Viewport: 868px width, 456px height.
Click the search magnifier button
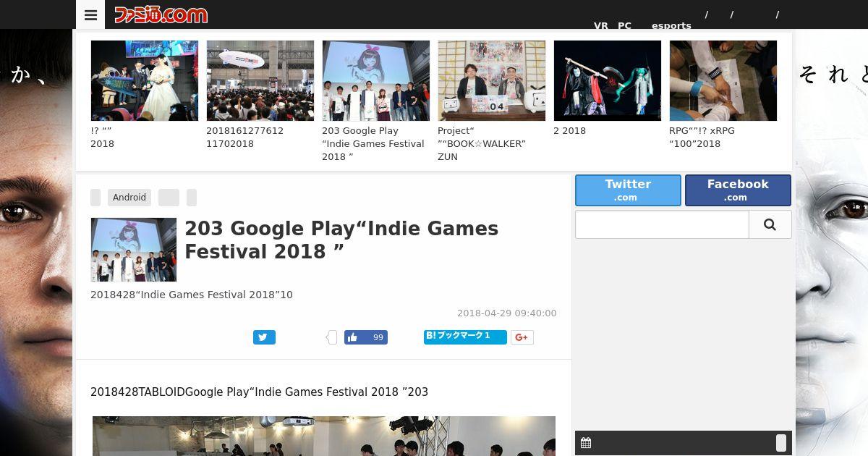pyautogui.click(x=770, y=224)
